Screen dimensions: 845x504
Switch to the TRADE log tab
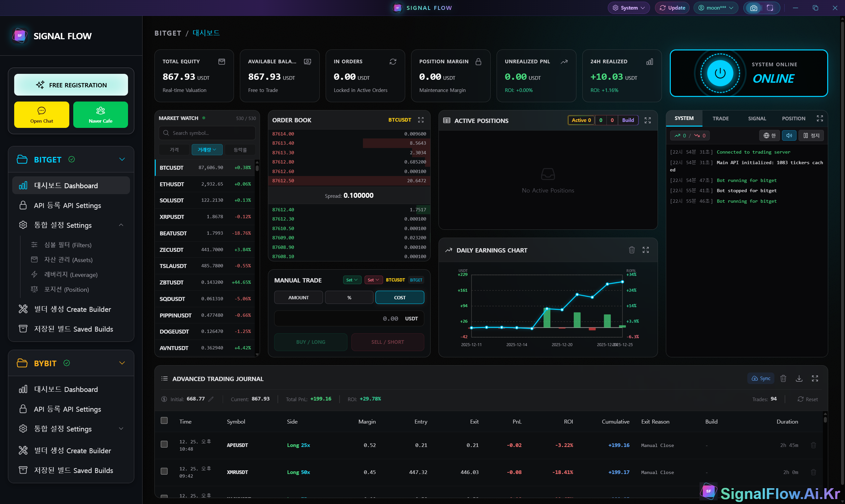point(720,119)
